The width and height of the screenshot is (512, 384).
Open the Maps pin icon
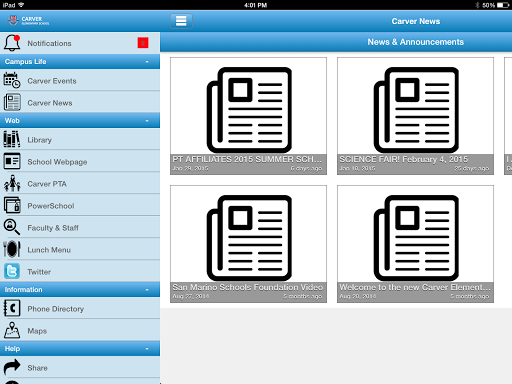click(x=12, y=330)
